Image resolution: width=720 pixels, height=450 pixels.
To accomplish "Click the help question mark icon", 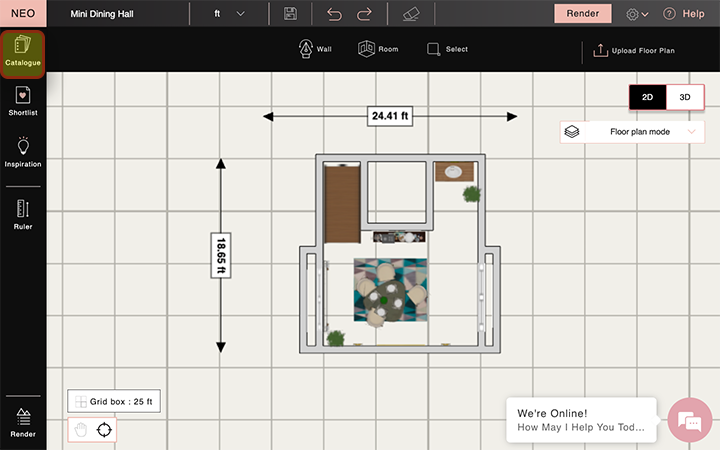I will [x=669, y=14].
